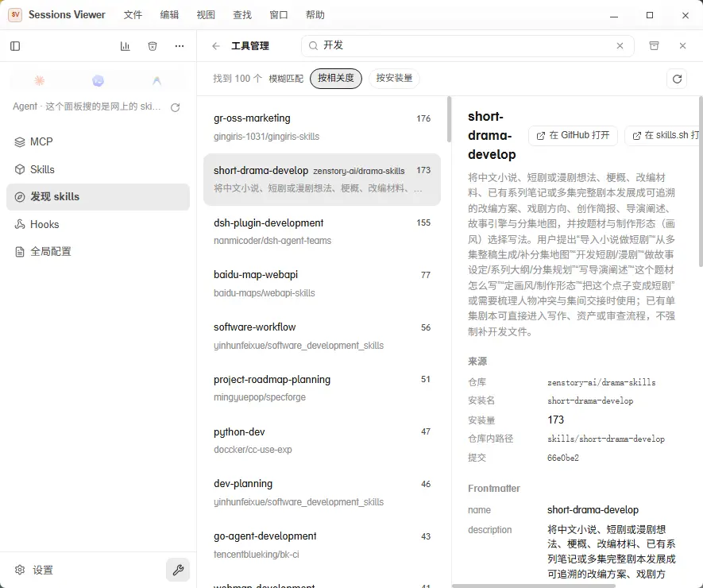Click the 找到 100 个 results count
The height and width of the screenshot is (588, 703).
pos(238,79)
